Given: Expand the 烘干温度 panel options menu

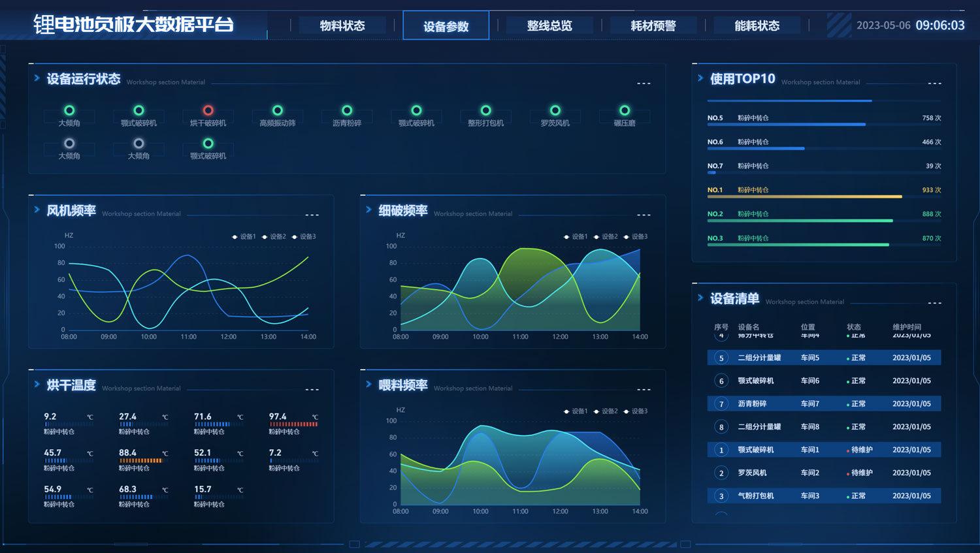Looking at the screenshot, I should pos(312,390).
